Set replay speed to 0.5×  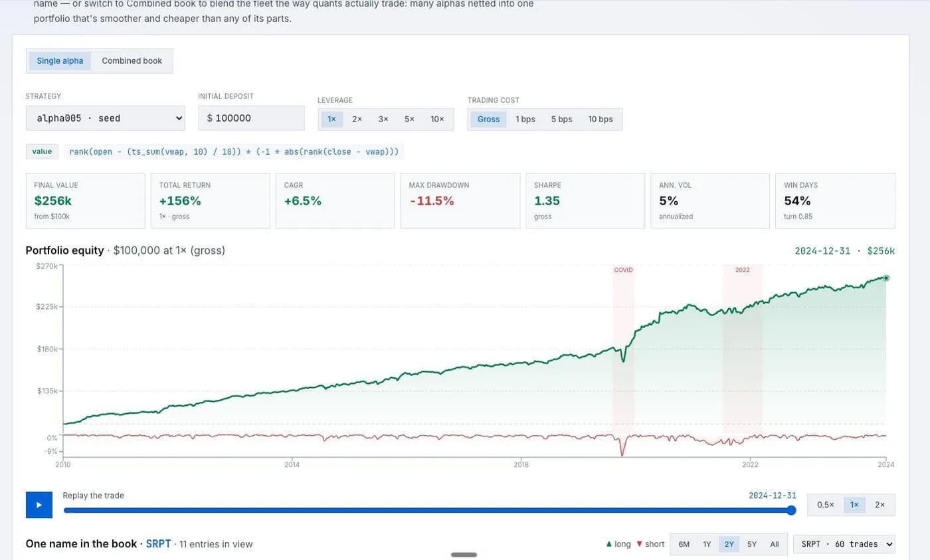825,505
